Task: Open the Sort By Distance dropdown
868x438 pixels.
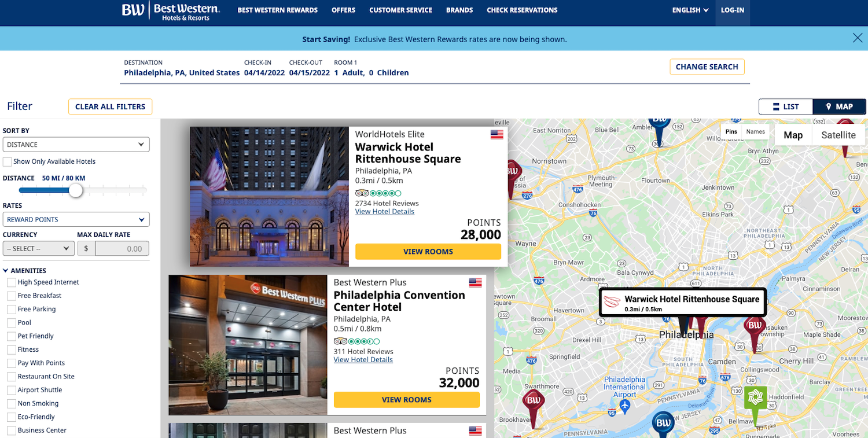Action: [x=76, y=145]
